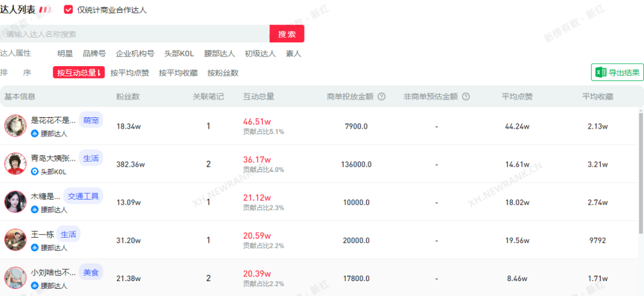Screen dimensions: 644x296
Task: Click the 萌宠 category tag
Action: (x=91, y=120)
